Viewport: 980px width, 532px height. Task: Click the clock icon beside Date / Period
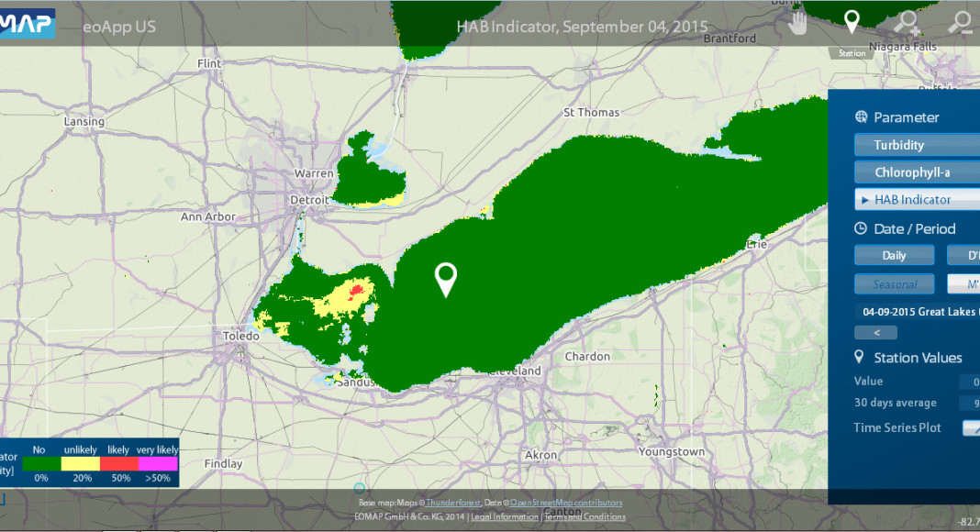861,229
